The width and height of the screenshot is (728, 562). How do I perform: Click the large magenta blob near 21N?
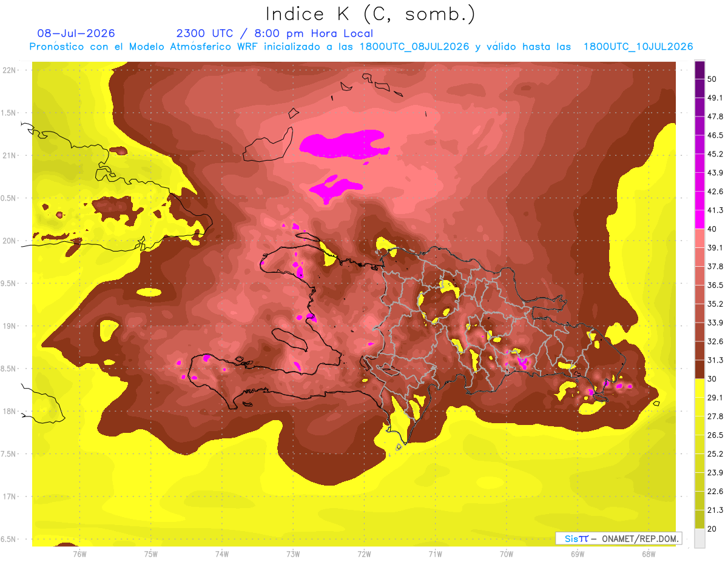pyautogui.click(x=343, y=145)
